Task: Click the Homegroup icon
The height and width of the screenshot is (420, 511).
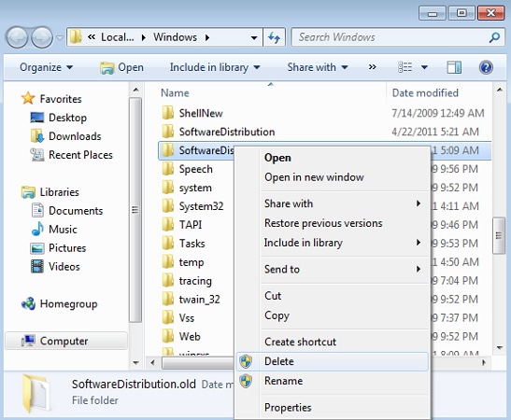Action: click(x=28, y=303)
